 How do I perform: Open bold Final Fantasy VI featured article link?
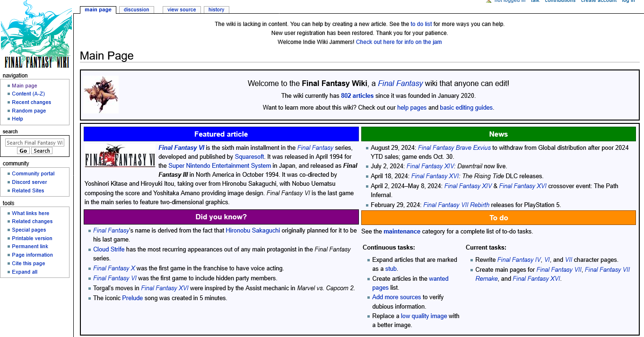click(181, 148)
